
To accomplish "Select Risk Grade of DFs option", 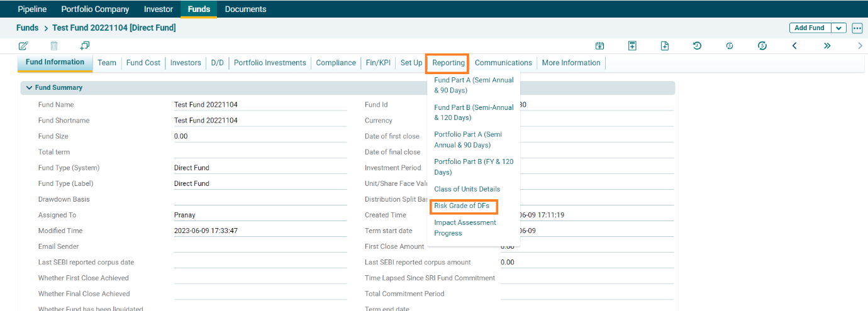I will tap(461, 206).
